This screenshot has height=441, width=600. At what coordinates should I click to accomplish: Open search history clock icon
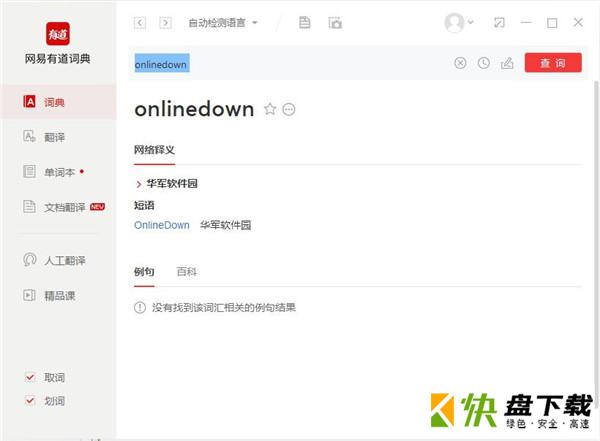coord(484,63)
